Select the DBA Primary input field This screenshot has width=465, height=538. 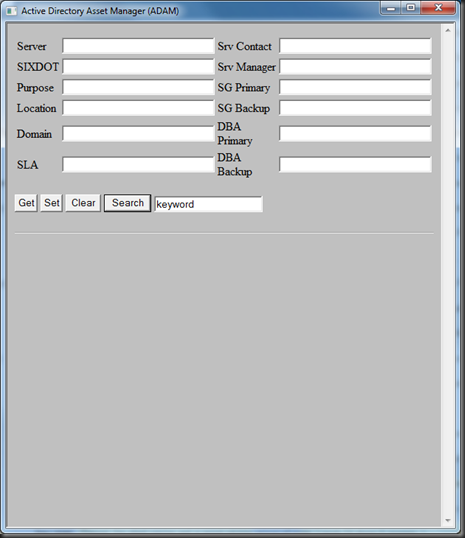(355, 133)
